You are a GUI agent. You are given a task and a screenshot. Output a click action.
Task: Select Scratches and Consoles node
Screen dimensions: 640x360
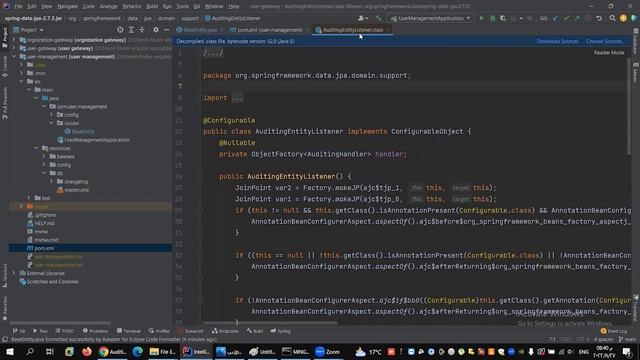coord(52,282)
